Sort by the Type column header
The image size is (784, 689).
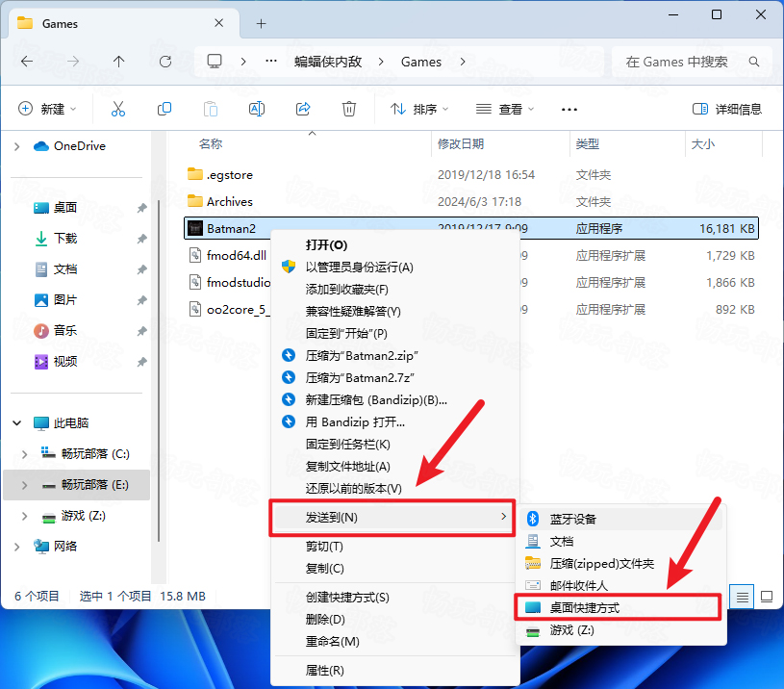(x=627, y=144)
